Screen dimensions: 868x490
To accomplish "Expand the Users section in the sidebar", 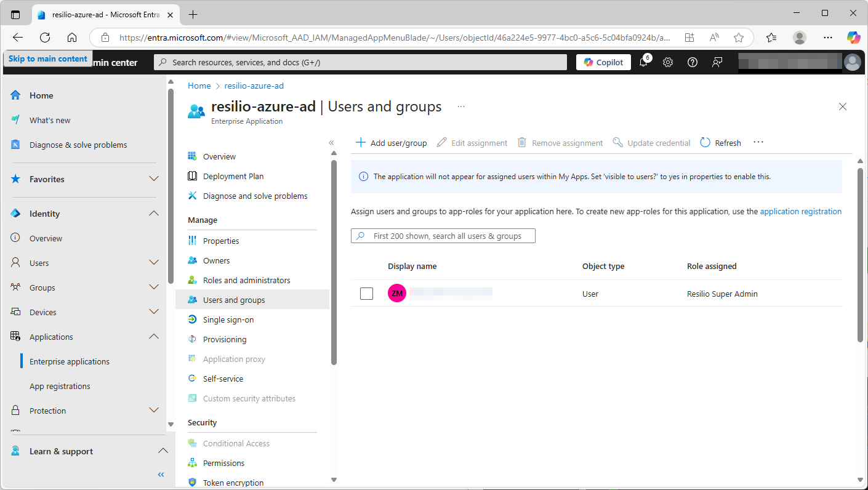I will click(153, 262).
